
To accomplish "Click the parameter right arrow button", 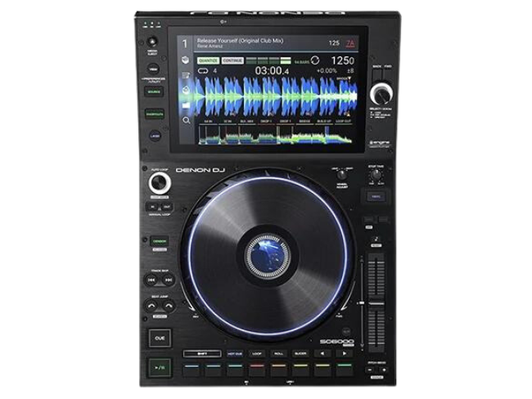I will 344,353.
